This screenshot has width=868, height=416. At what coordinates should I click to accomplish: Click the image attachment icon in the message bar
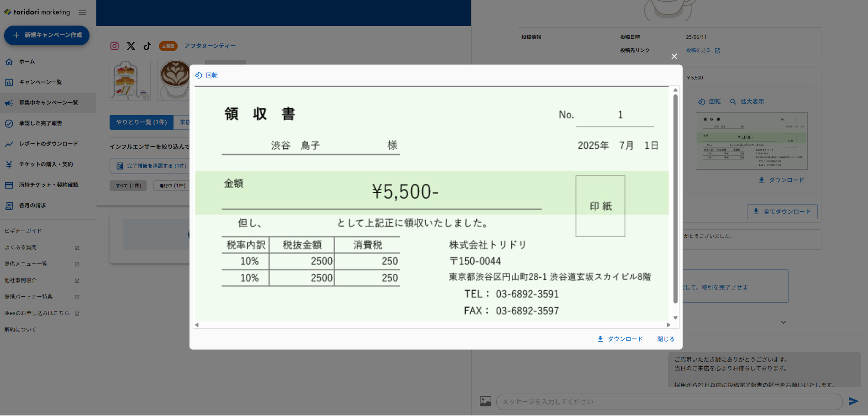point(485,401)
